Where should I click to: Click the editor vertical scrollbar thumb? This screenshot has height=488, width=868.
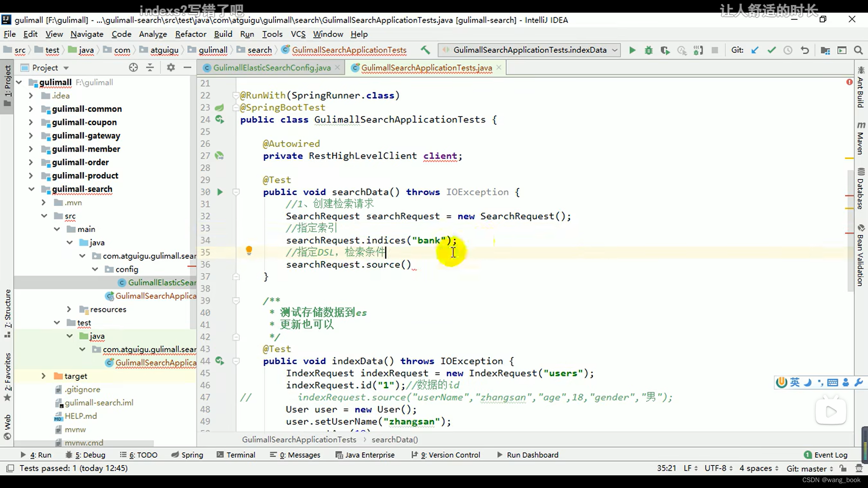point(850,230)
